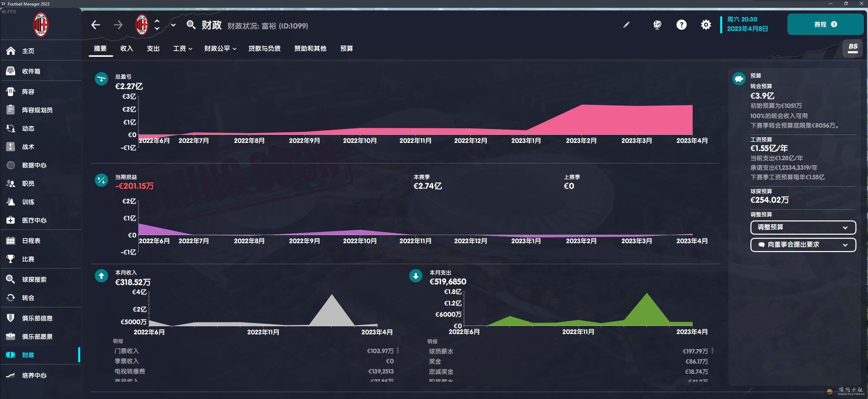Open the 调整预算 dropdown

pyautogui.click(x=803, y=227)
